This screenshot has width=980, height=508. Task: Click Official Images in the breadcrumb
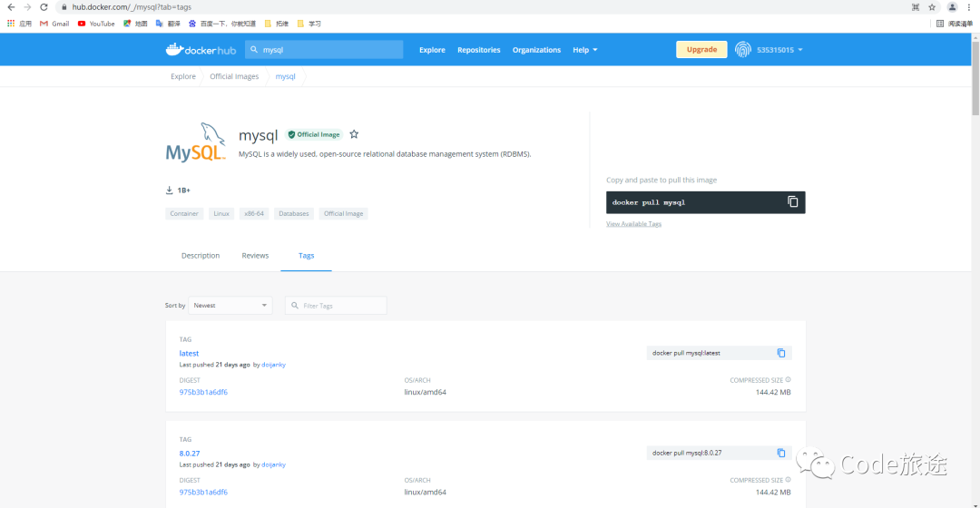click(x=234, y=76)
